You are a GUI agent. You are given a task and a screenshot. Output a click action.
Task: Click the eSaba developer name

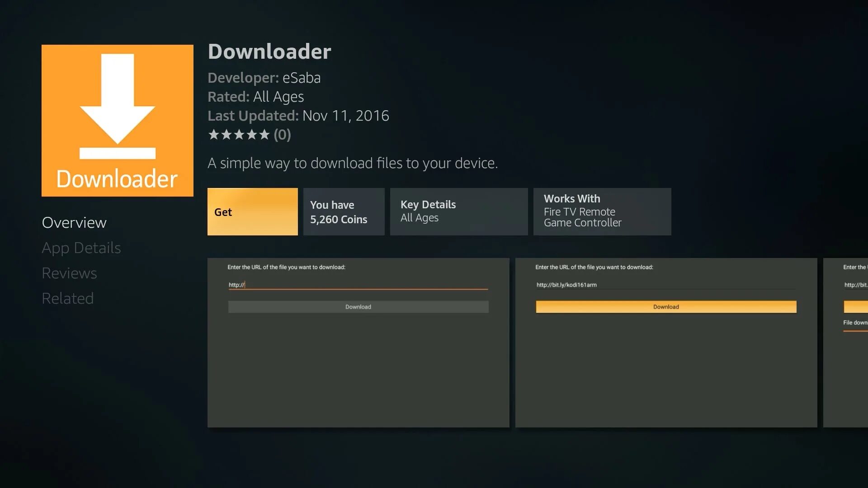(301, 78)
